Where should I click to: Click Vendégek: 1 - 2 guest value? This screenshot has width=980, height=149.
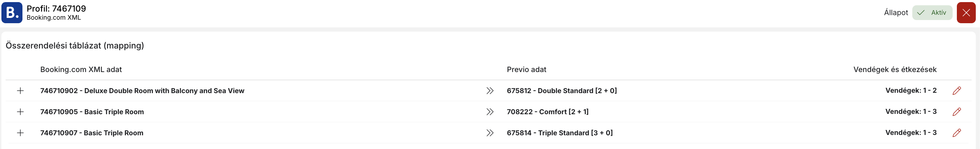(911, 91)
